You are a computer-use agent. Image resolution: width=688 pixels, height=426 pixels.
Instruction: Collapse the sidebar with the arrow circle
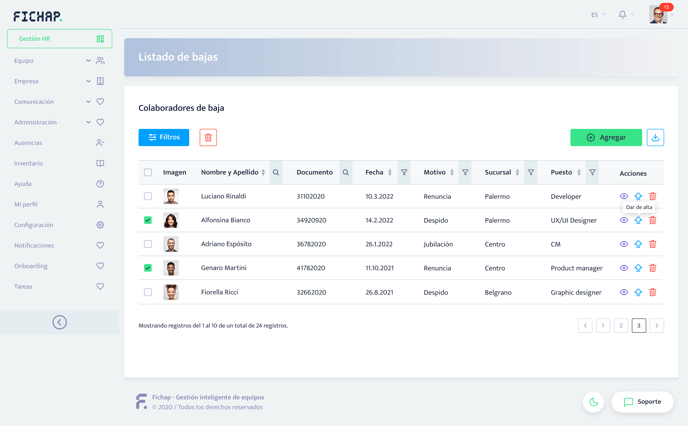tap(60, 322)
